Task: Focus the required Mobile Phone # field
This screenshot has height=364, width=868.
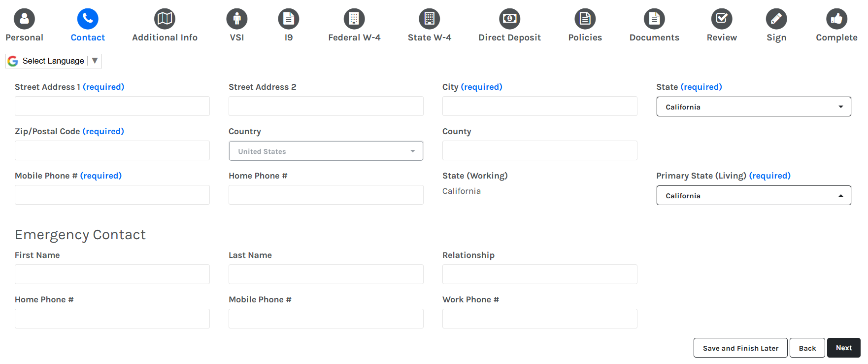Action: coord(112,195)
